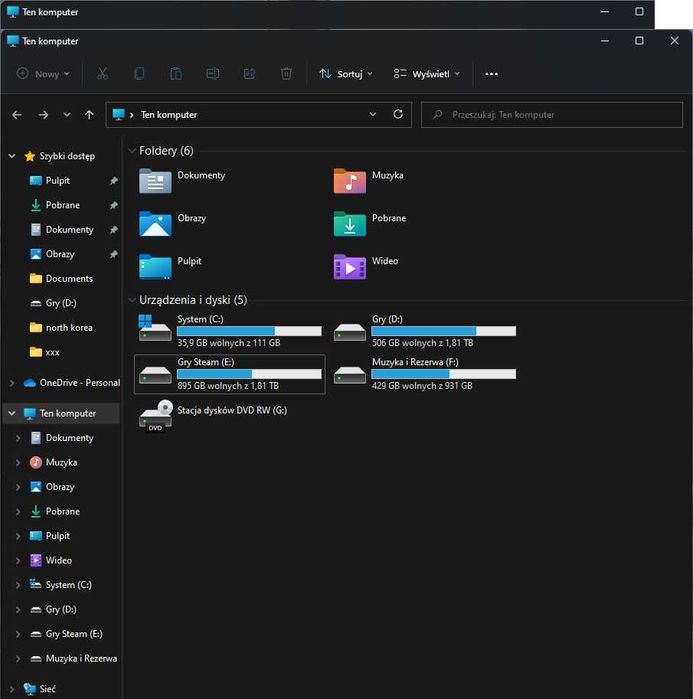Click Muzyka i Rezerwa (F:) usage bar

444,374
